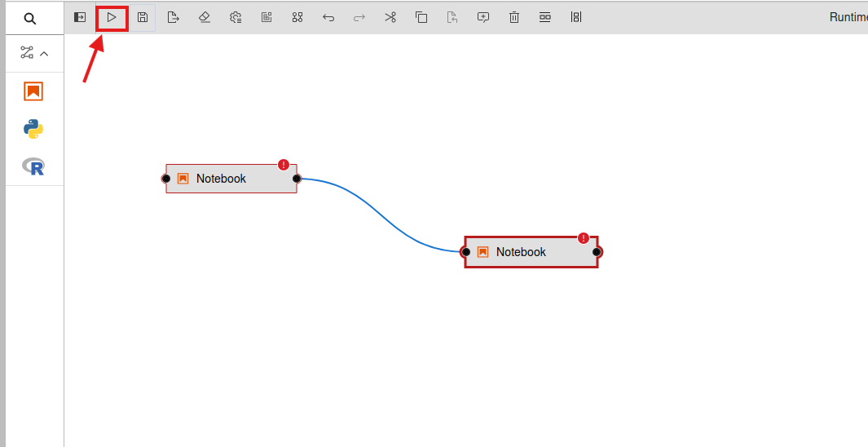
Task: Collapse the node category chevron in the palette
Action: click(x=44, y=54)
